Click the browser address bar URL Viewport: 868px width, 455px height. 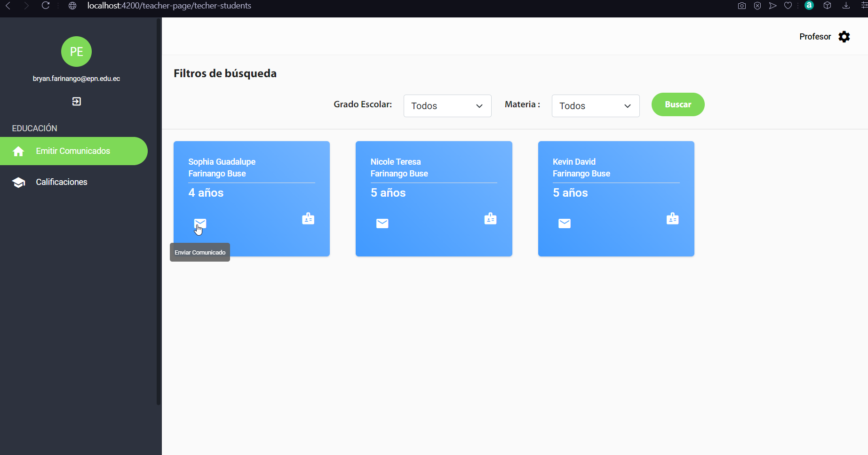169,6
